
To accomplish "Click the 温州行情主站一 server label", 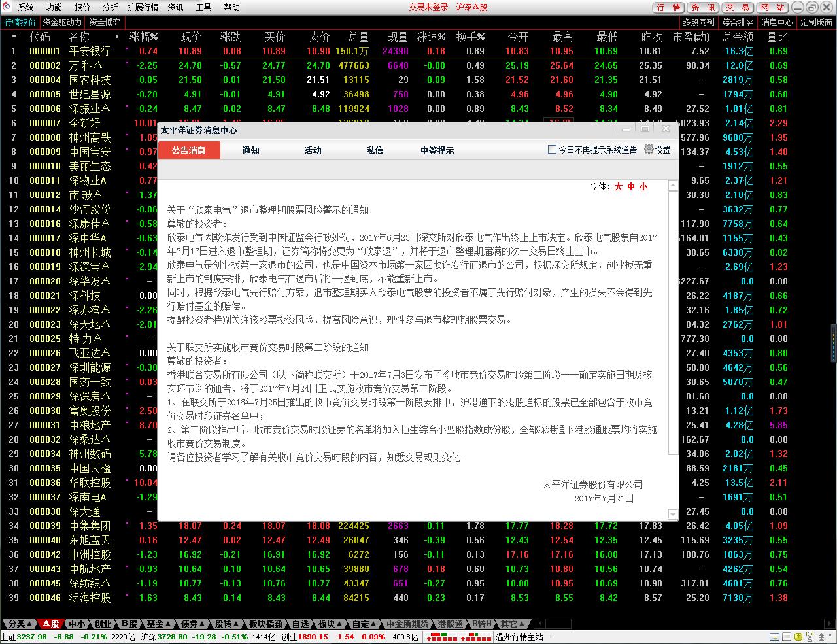I will point(523,637).
